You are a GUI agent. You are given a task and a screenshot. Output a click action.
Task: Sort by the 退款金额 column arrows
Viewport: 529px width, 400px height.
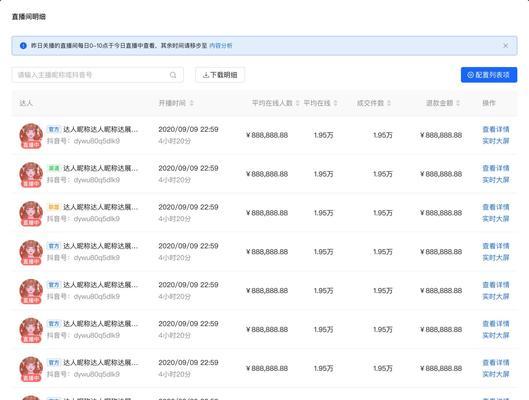[458, 103]
